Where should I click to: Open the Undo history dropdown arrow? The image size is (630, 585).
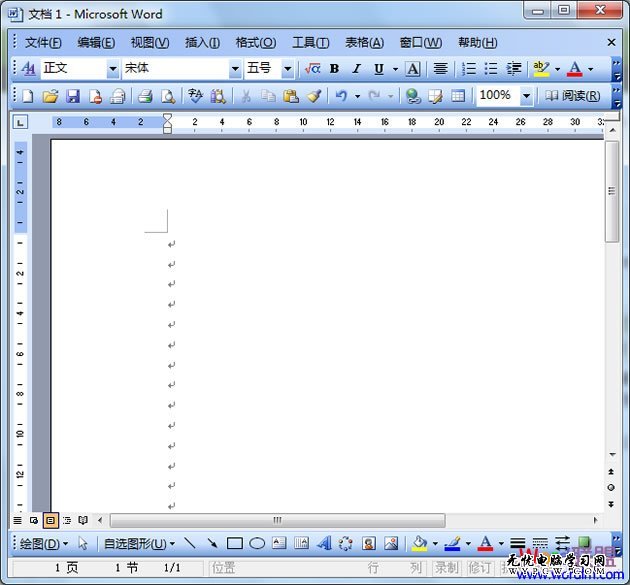[357, 96]
